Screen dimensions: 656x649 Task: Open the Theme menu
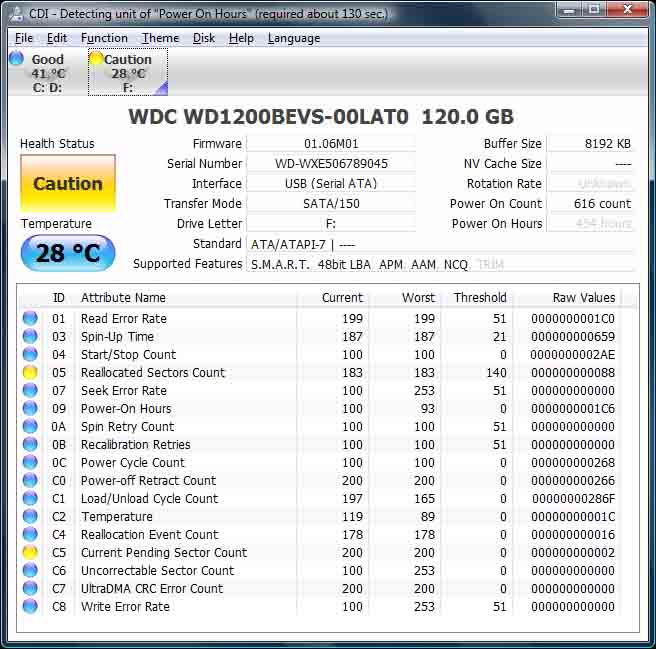[160, 38]
